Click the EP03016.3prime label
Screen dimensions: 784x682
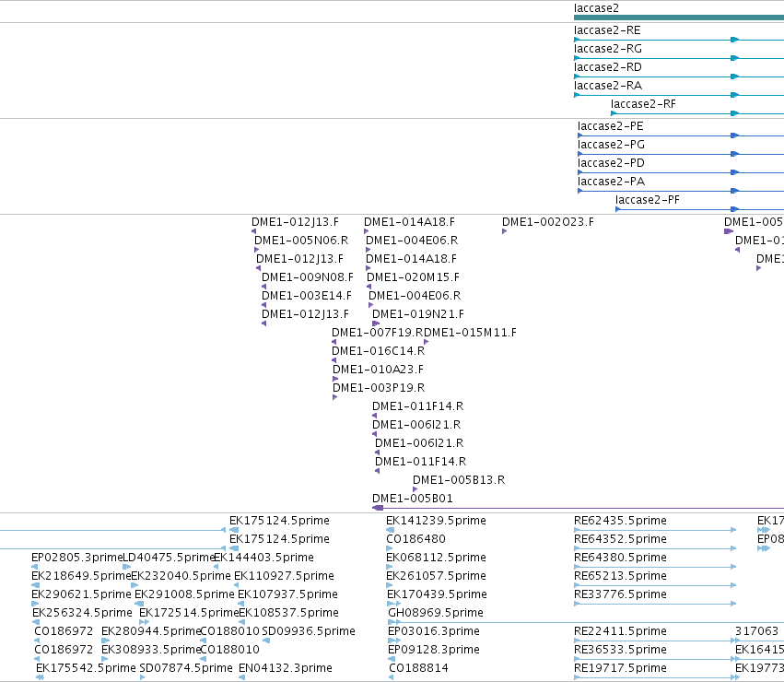click(x=434, y=631)
